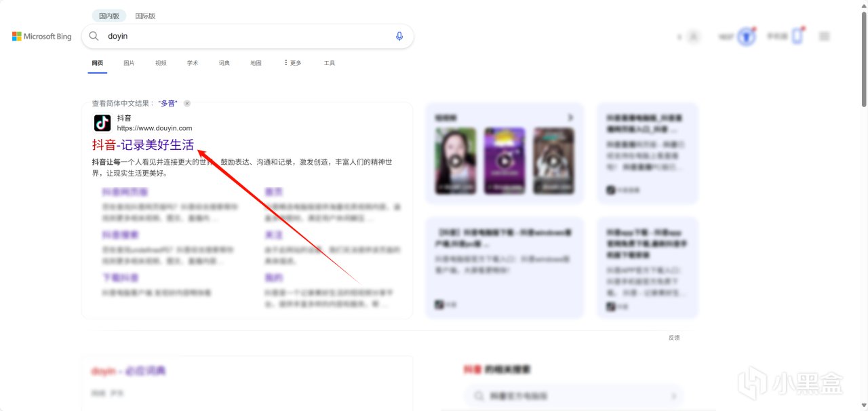Screen dimensions: 868x411
Task: Open the 抖音-记录美好生活 result title
Action: (143, 144)
